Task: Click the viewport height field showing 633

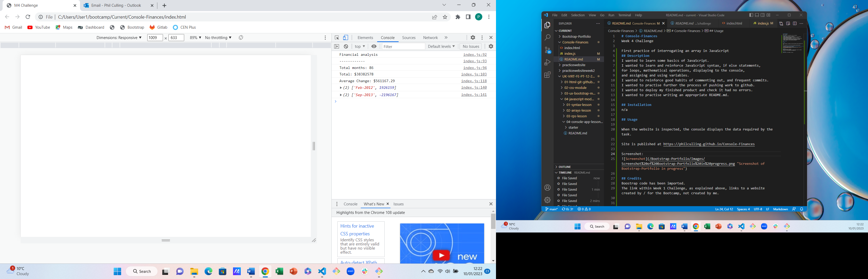Action: coord(176,38)
